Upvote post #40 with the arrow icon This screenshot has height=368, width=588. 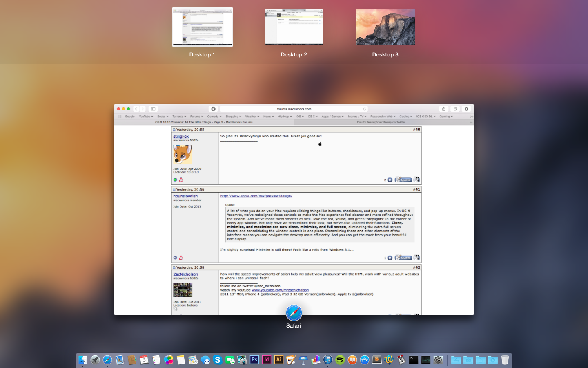coord(390,180)
